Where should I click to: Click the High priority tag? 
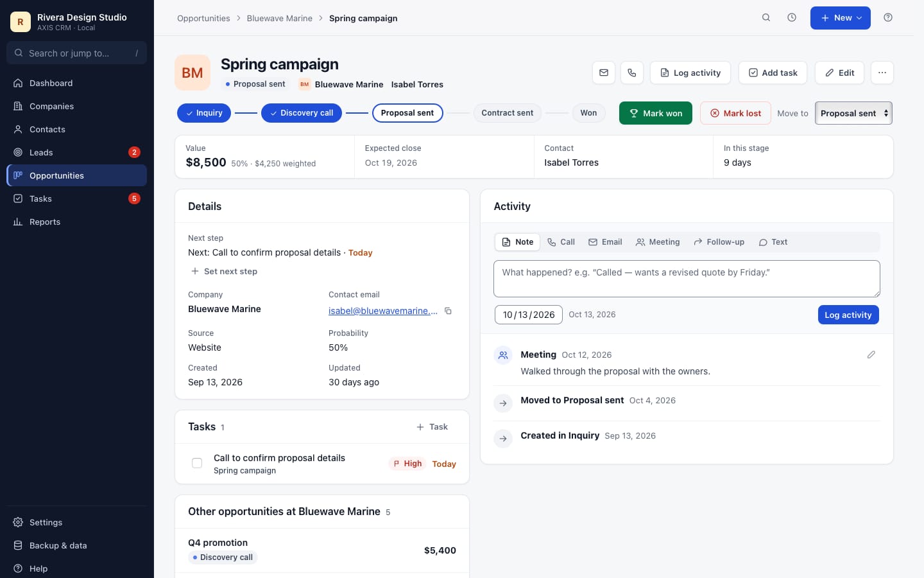tap(408, 463)
